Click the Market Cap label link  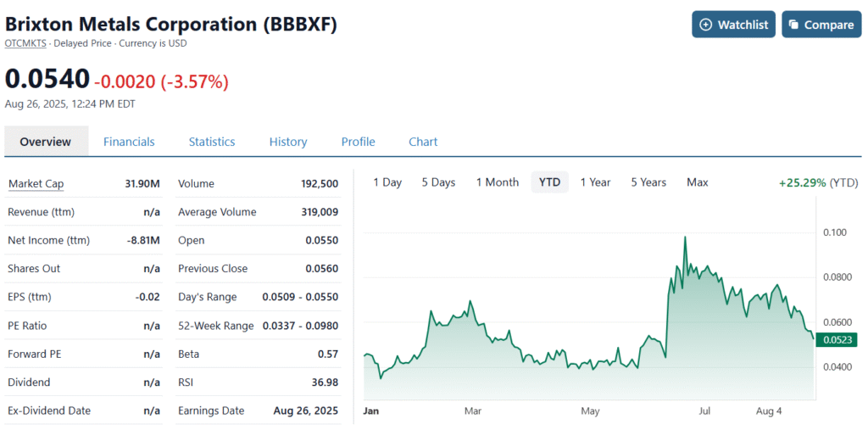36,184
